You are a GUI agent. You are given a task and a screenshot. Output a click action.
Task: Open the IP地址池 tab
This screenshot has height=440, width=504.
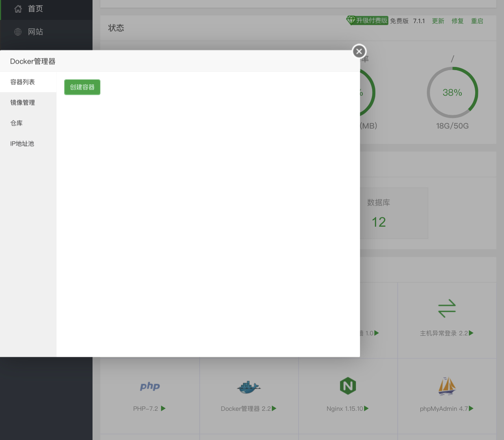pyautogui.click(x=28, y=144)
